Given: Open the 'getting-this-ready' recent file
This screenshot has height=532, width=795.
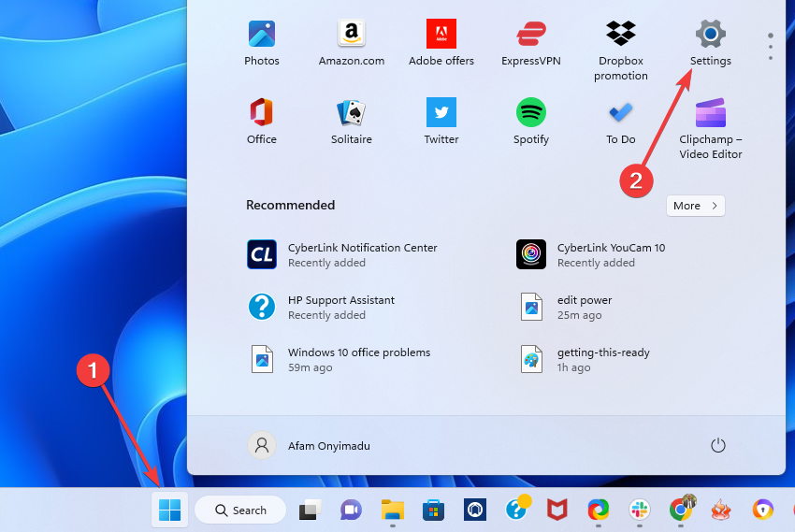Looking at the screenshot, I should pos(585,359).
